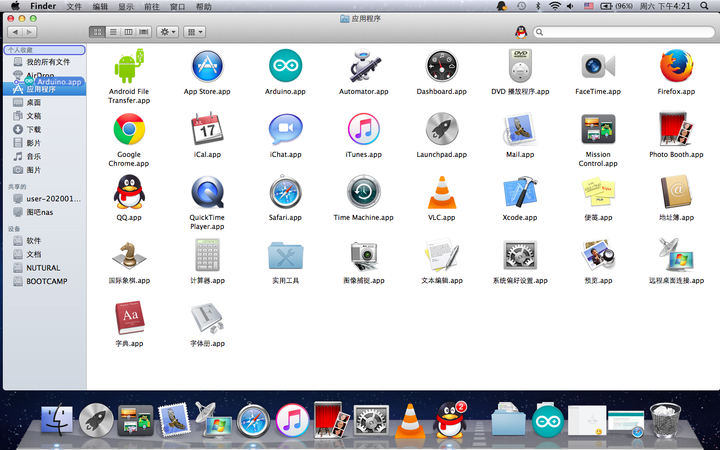Select the DVD 播放程序.app icon

pos(520,67)
